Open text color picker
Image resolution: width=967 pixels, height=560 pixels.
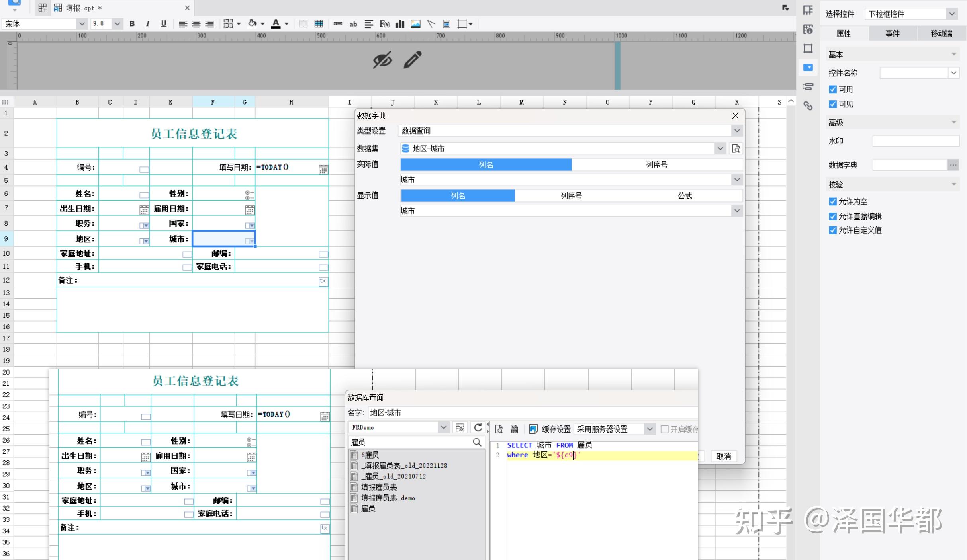pos(286,24)
